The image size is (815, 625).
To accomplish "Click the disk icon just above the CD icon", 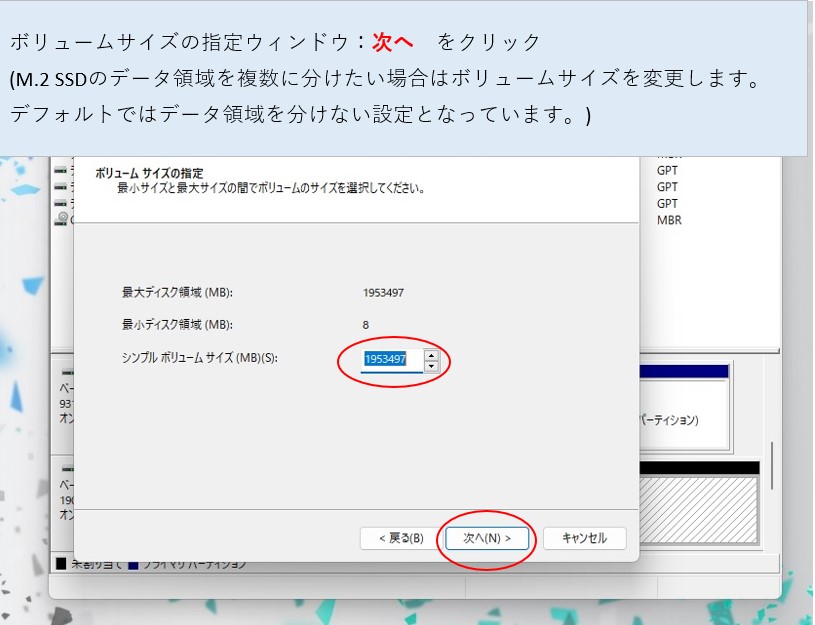I will click(x=62, y=202).
